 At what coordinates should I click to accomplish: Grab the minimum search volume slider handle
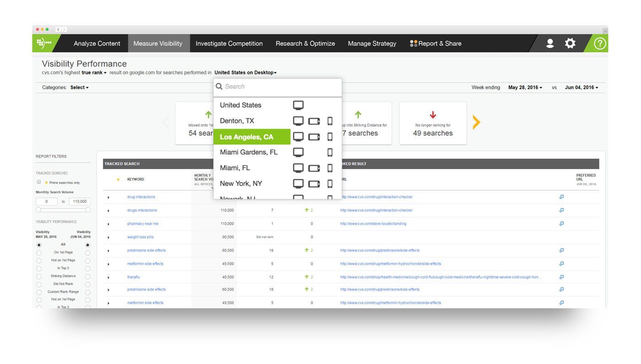38,210
